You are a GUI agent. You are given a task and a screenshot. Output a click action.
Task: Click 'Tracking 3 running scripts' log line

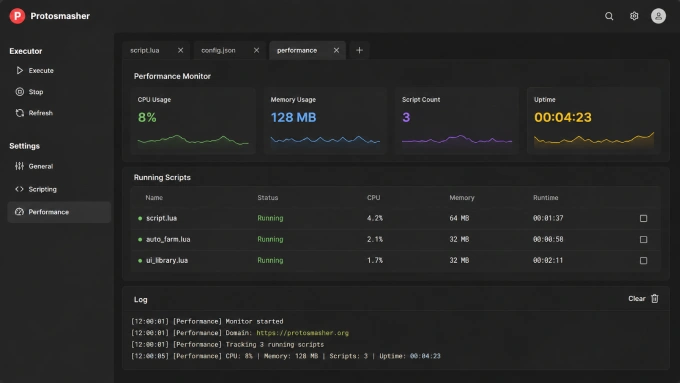[x=228, y=344]
